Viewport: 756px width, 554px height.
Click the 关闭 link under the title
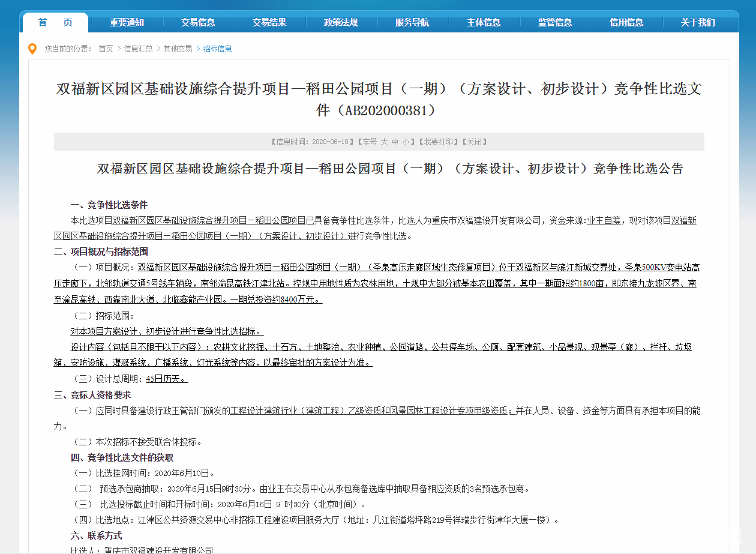tap(475, 142)
